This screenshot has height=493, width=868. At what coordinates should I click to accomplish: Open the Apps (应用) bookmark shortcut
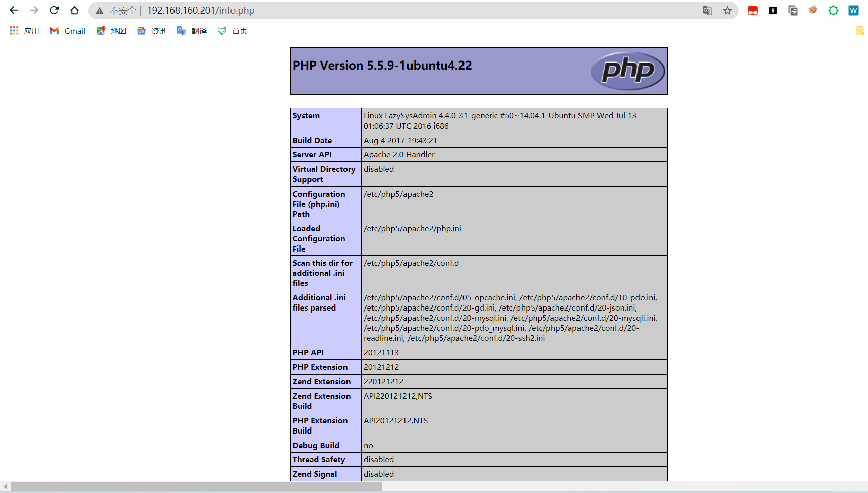click(24, 31)
